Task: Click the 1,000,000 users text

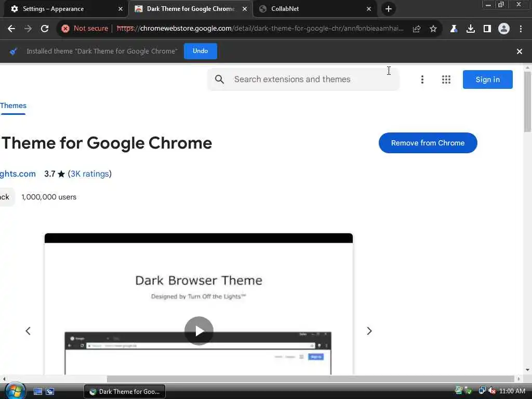Action: pos(49,197)
